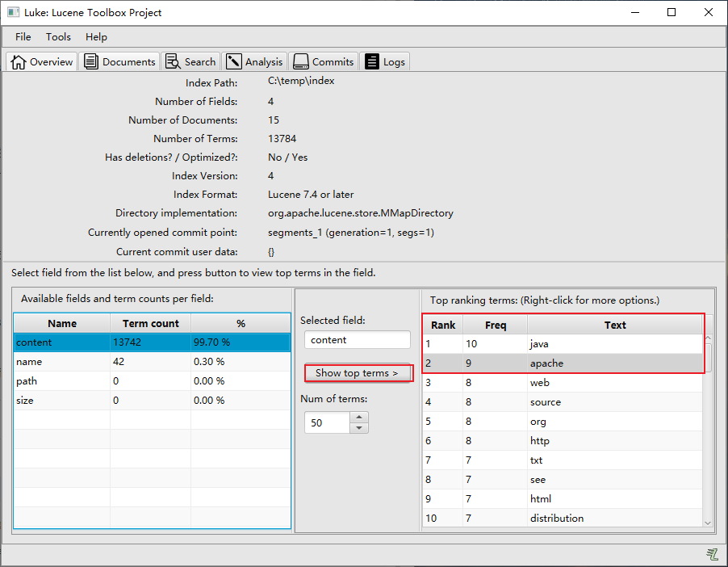Click the MMapDirectory implementation text
728x567 pixels.
pos(360,213)
